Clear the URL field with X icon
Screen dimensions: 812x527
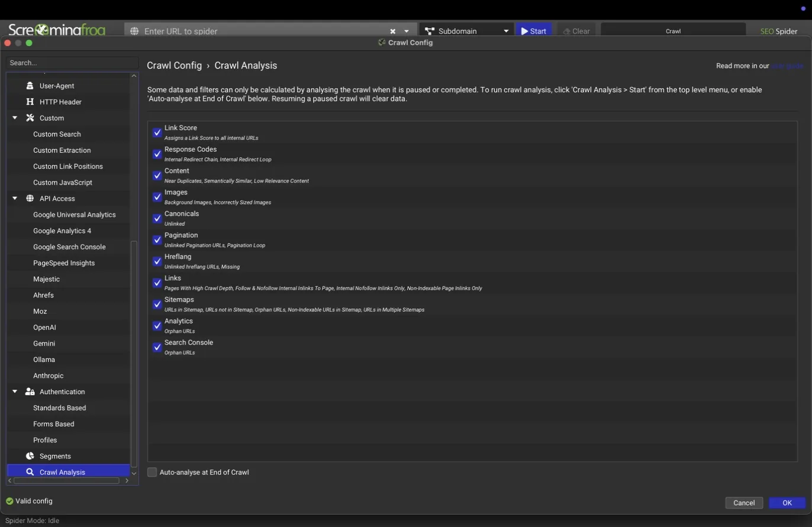click(x=392, y=31)
